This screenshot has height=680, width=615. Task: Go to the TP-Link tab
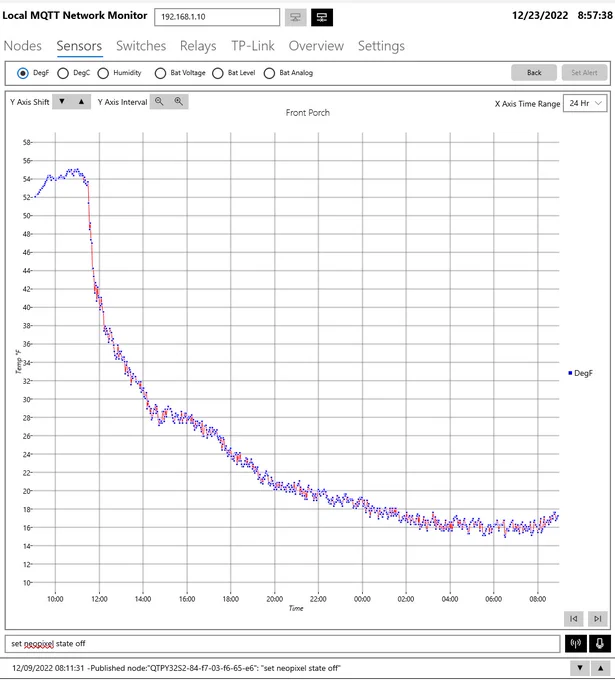253,46
